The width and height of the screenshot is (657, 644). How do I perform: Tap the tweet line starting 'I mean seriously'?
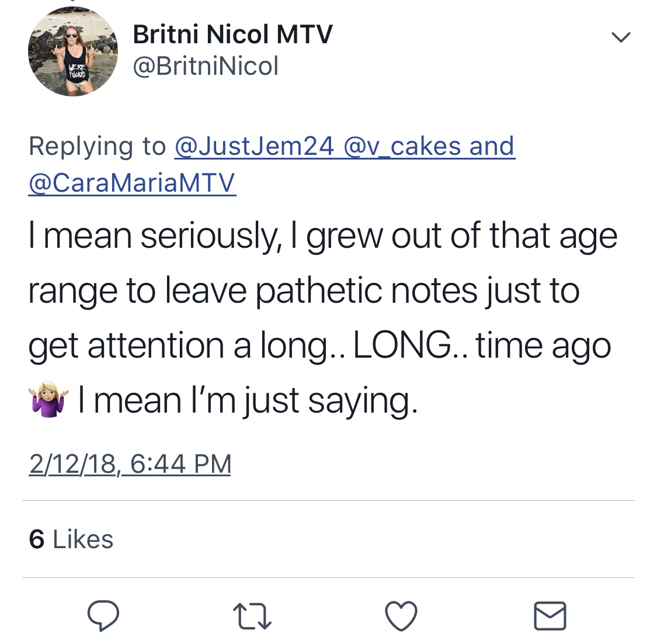(x=322, y=237)
